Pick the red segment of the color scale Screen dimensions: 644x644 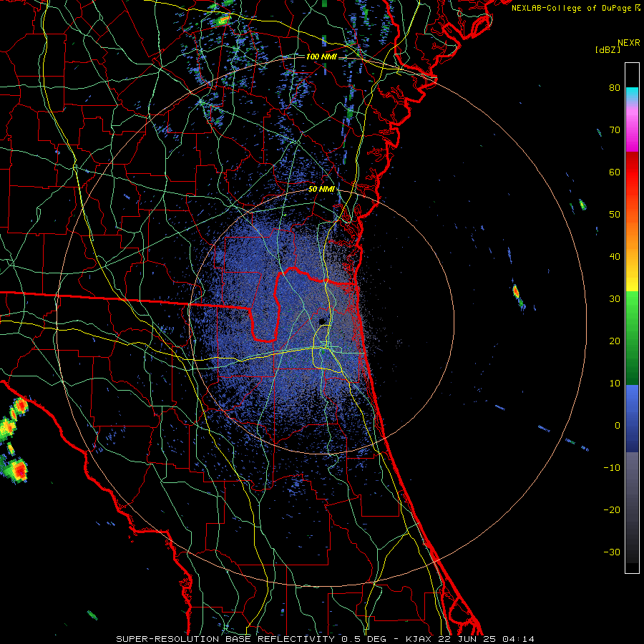pyautogui.click(x=632, y=172)
